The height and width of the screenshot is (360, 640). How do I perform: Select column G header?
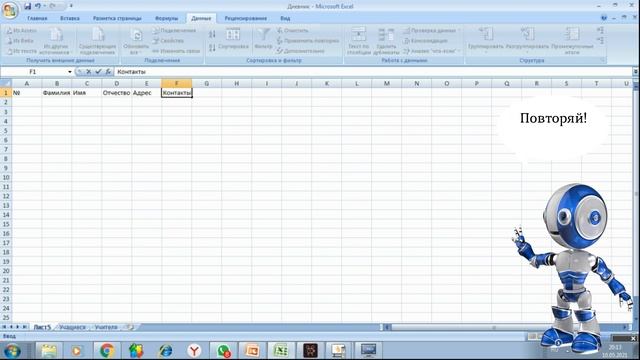[x=207, y=83]
